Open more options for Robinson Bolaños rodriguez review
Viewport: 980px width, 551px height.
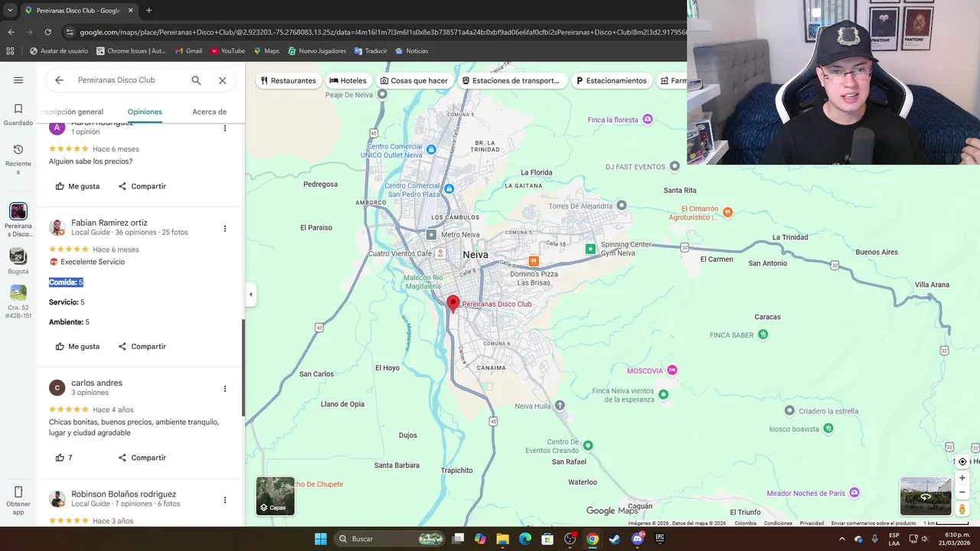pyautogui.click(x=225, y=500)
